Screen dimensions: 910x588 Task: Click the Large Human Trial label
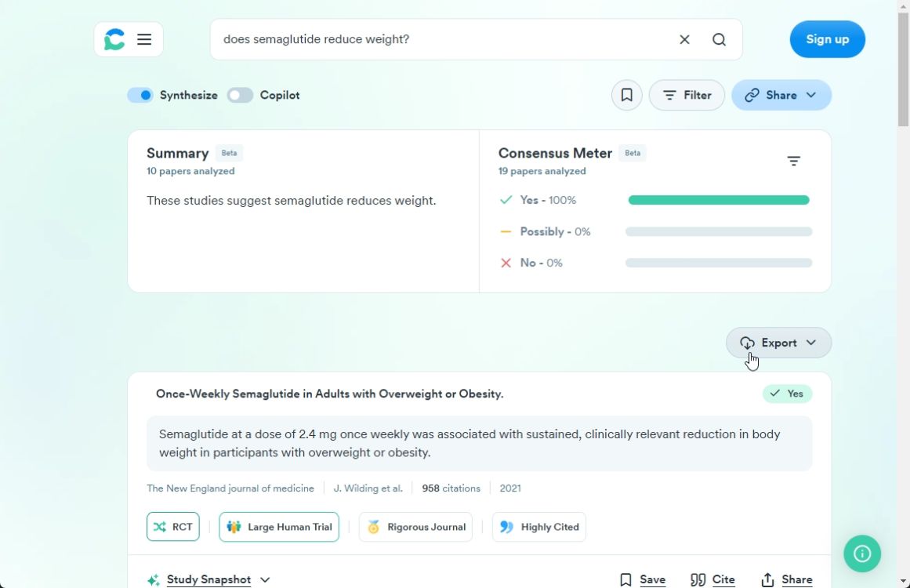(279, 526)
